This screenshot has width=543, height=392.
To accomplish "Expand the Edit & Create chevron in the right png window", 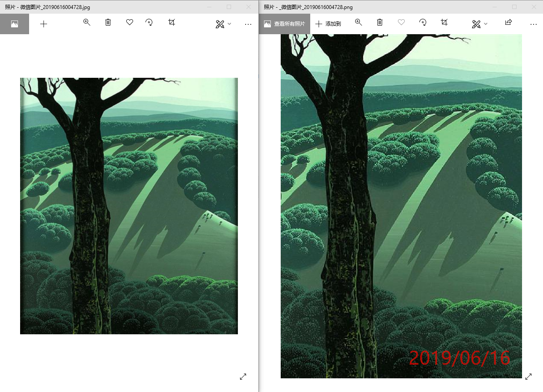I will pos(486,24).
